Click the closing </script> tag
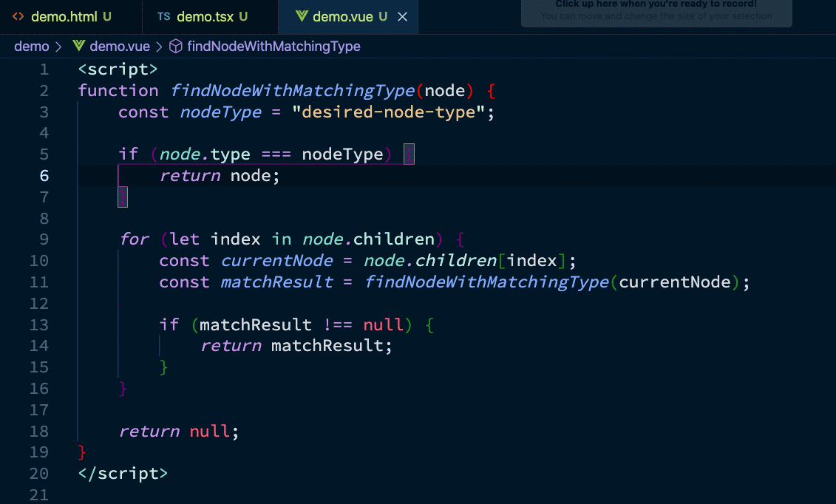The image size is (836, 504). (123, 474)
